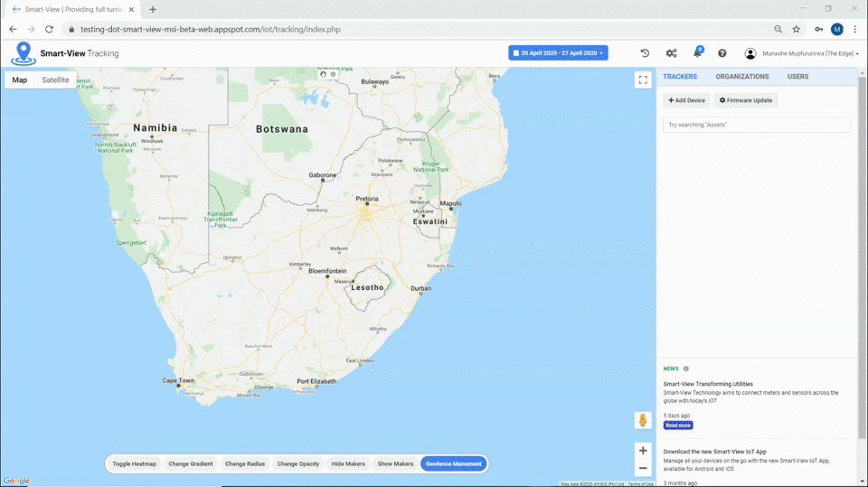
Task: Click the Try searching Assets field
Action: (x=756, y=125)
